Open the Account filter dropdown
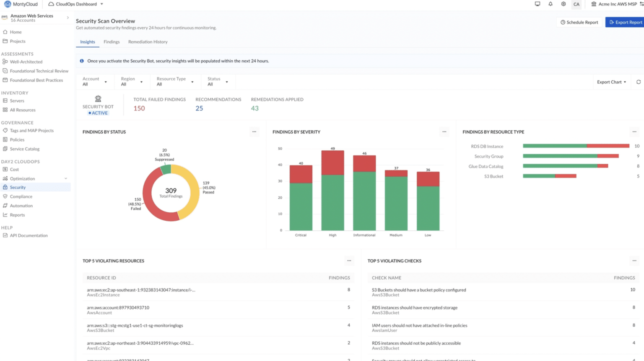Screen dimensions: 644x361 [95, 82]
